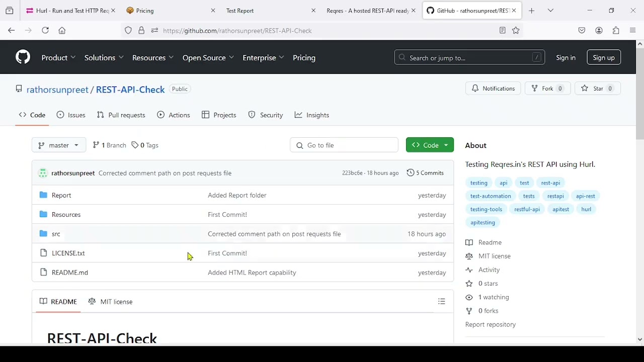This screenshot has width=644, height=362.
Task: Expand the Resources navigation menu
Action: tap(153, 58)
